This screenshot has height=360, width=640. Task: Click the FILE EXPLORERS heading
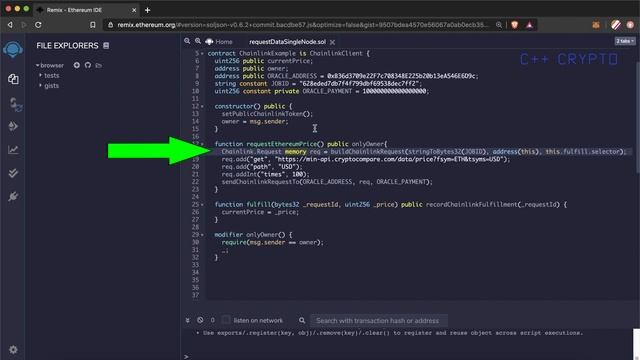pos(67,46)
